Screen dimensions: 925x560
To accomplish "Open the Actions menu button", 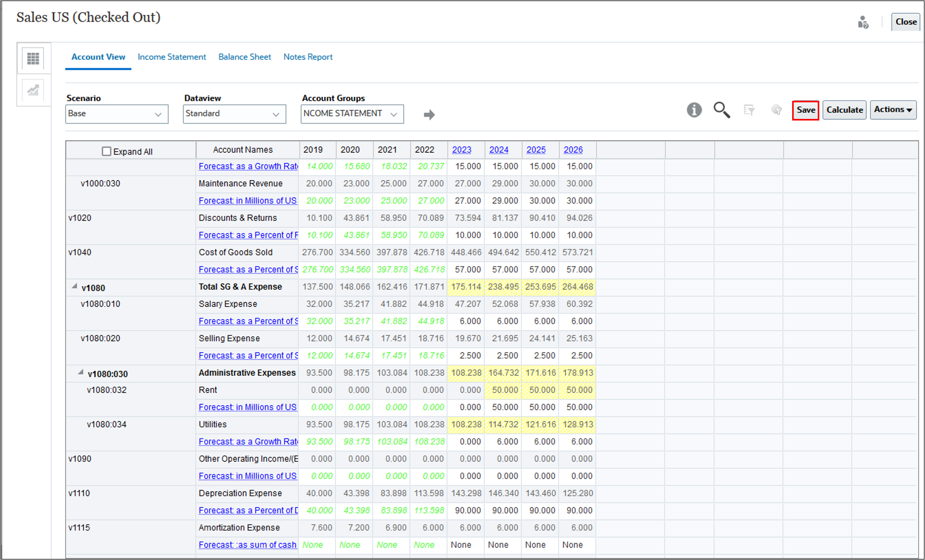I will [893, 110].
